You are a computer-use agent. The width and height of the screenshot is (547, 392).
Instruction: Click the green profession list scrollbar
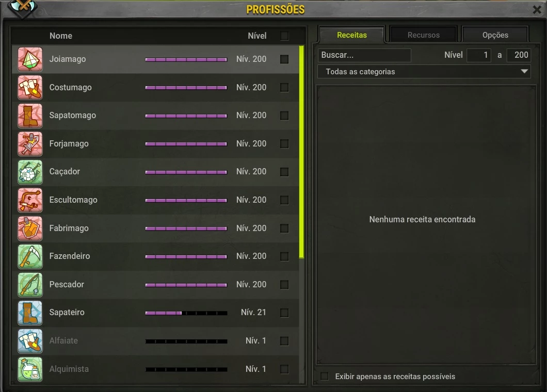301,152
